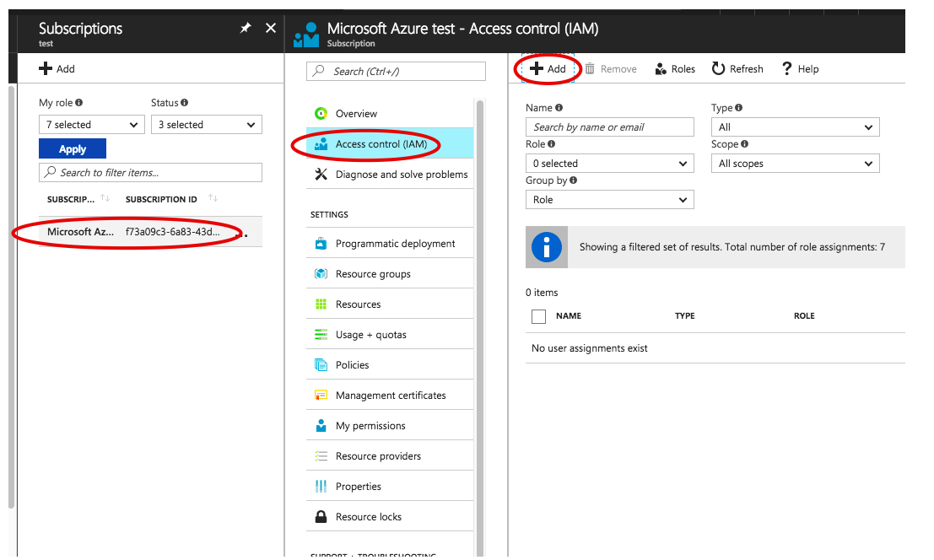Open the Scope dropdown showing All scopes
Image resolution: width=934 pixels, height=560 pixels.
point(796,163)
